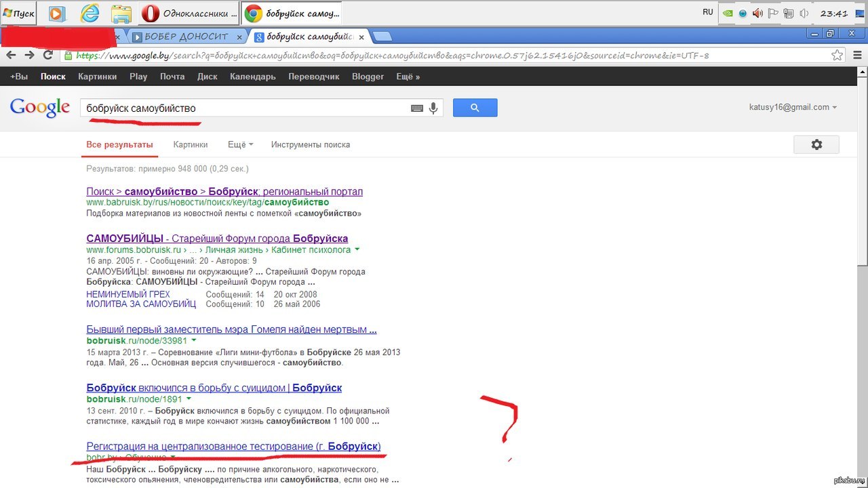Go forward in browser history
The image size is (868, 488).
(30, 56)
